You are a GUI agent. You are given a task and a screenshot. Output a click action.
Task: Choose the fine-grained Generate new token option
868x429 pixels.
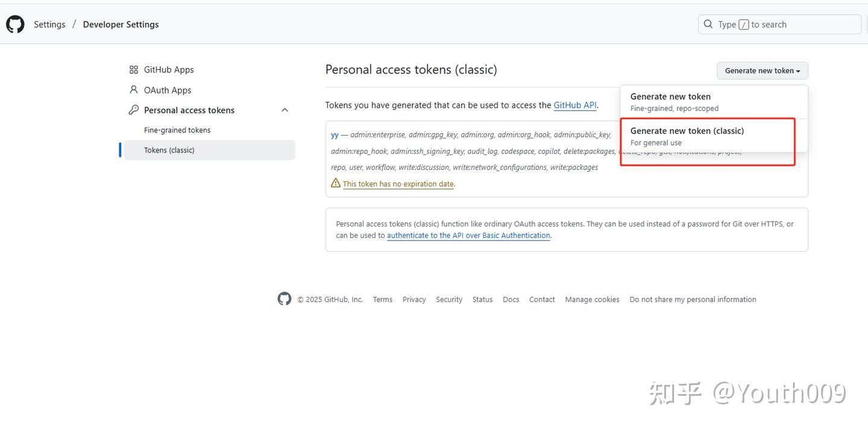(x=670, y=102)
